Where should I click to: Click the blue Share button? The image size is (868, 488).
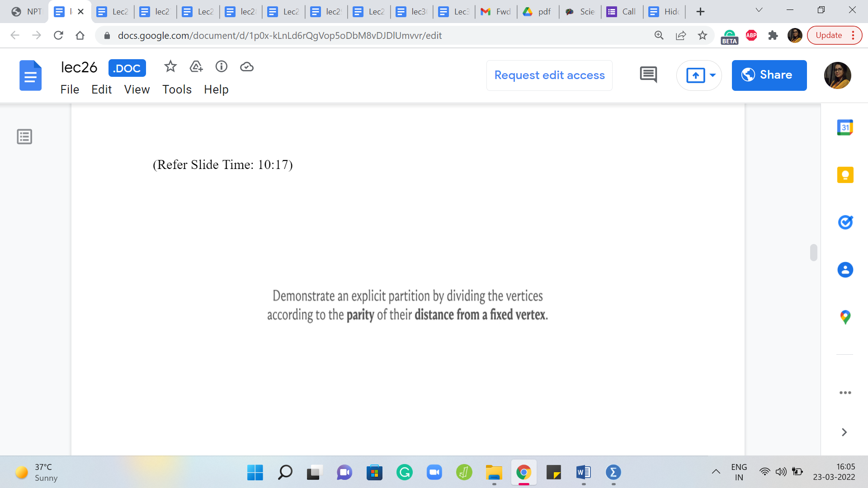click(x=769, y=75)
